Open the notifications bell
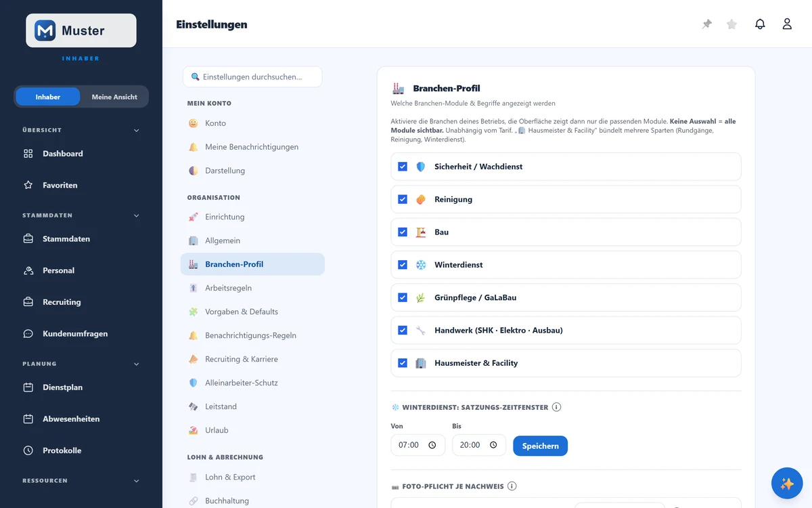812x508 pixels. (760, 24)
